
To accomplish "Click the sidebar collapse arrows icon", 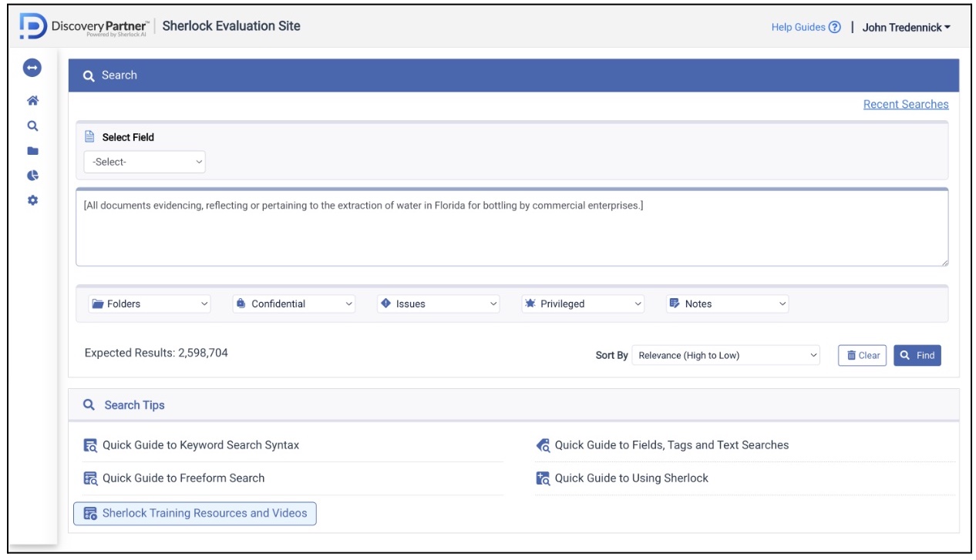I will [x=32, y=68].
